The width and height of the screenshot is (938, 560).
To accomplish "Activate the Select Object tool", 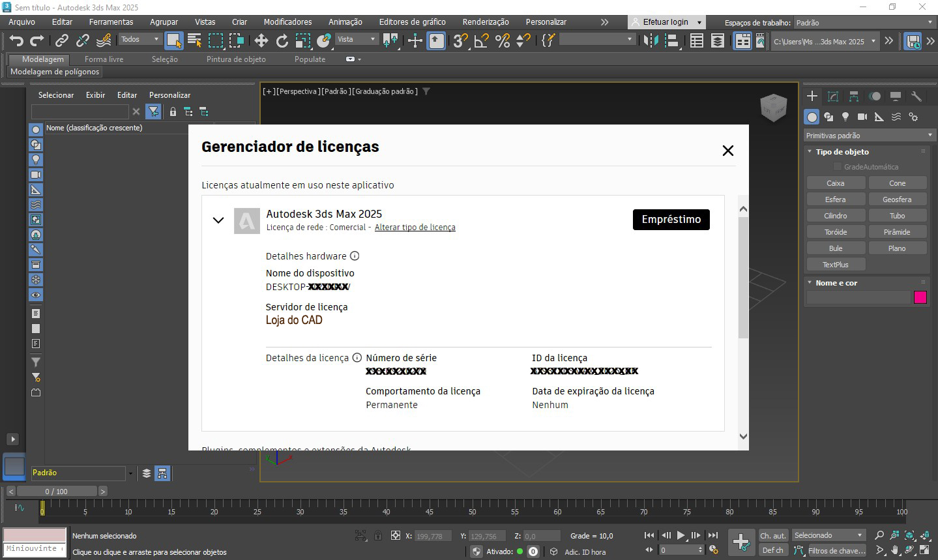I will coord(173,40).
